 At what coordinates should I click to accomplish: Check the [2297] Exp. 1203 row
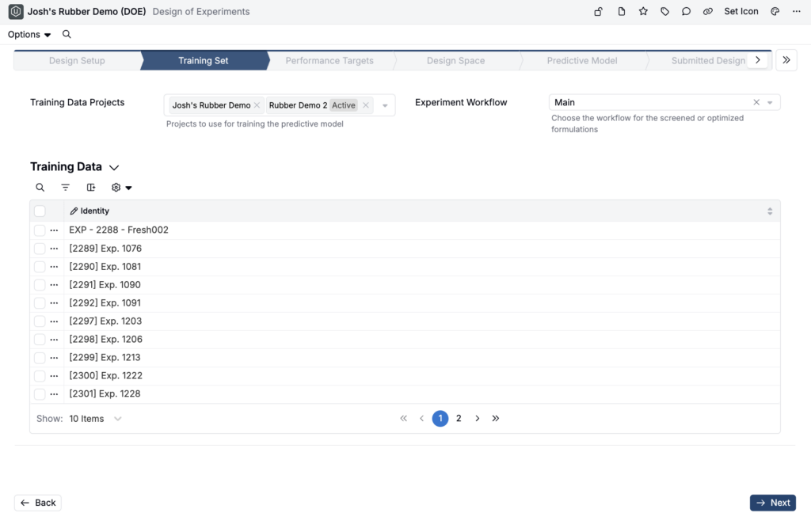click(x=40, y=321)
